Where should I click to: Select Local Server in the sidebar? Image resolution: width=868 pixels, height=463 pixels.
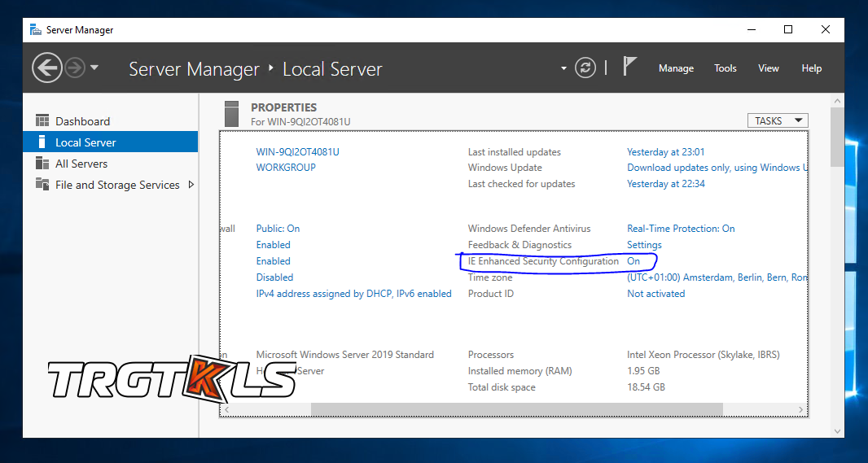point(85,142)
